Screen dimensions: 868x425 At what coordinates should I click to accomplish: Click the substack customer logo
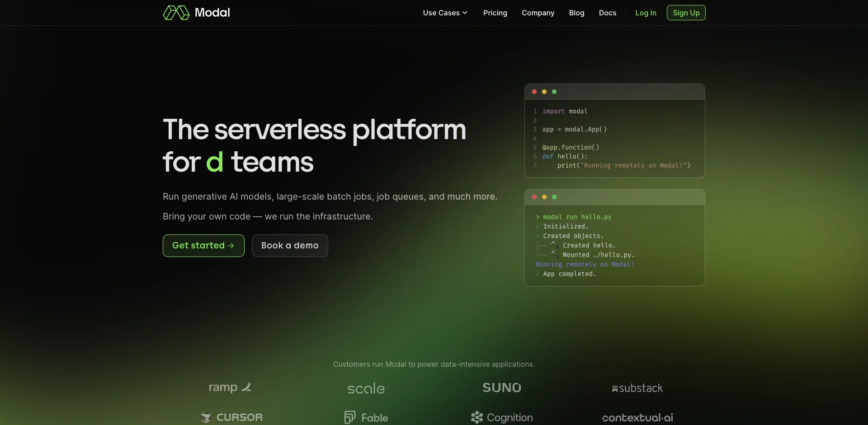[637, 388]
